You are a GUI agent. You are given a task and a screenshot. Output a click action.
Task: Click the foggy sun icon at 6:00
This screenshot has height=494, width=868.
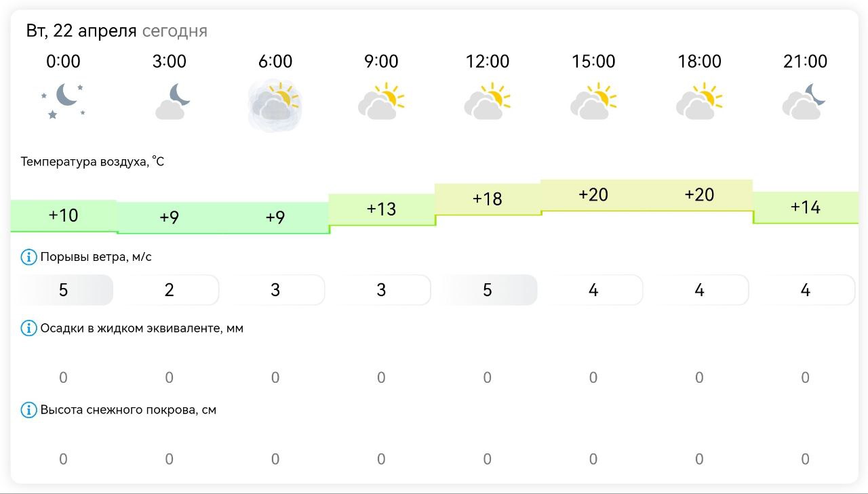click(275, 104)
